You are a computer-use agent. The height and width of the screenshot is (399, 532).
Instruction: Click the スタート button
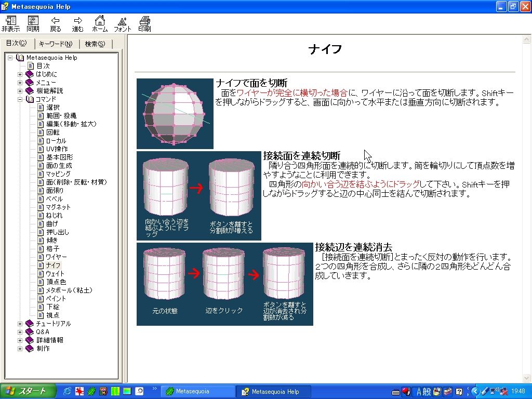click(22, 391)
